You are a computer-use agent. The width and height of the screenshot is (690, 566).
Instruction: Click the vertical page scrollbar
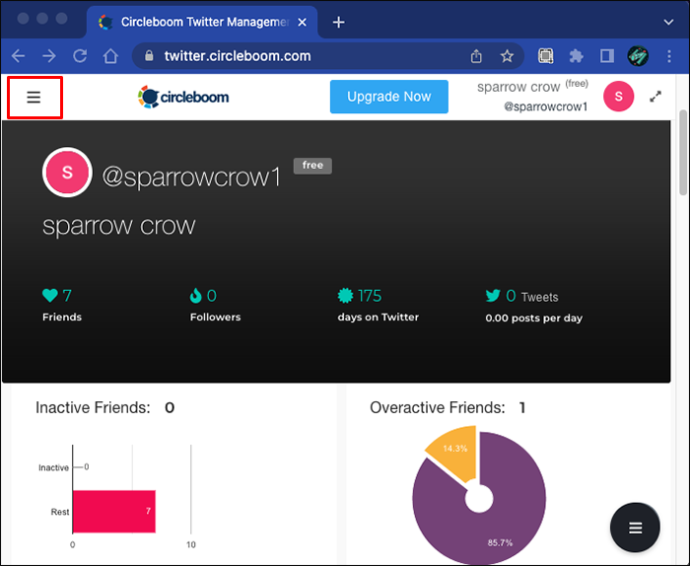coord(683,152)
